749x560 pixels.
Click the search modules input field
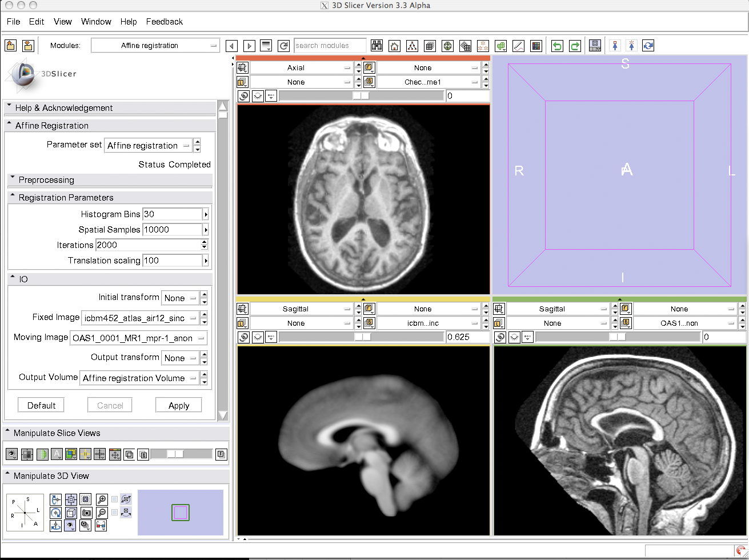[330, 46]
